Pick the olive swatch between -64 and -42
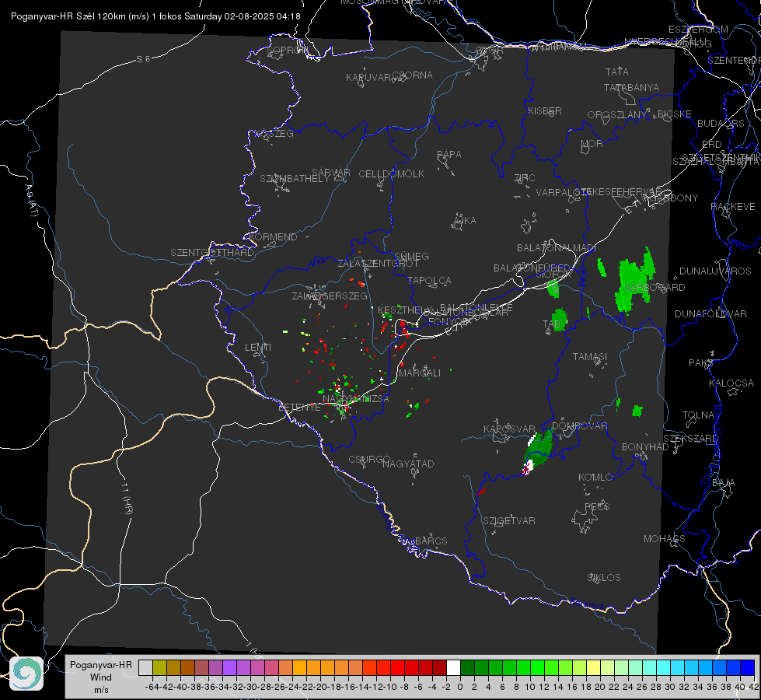 [159, 667]
